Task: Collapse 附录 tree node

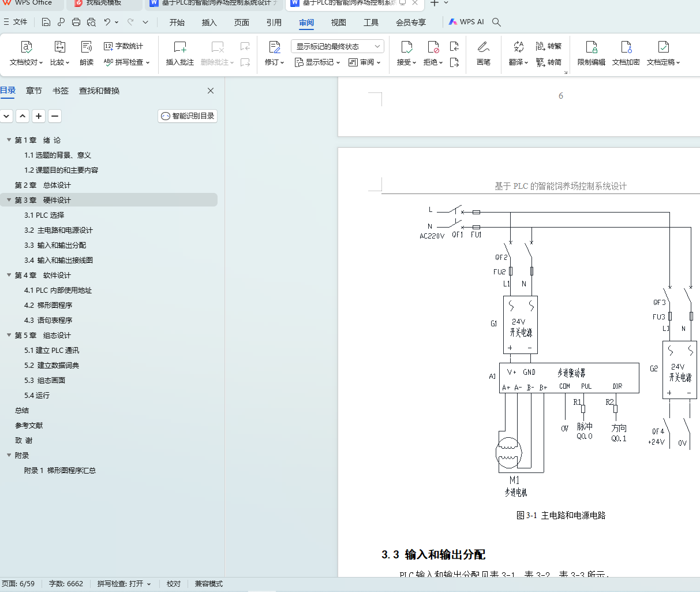Action: point(9,455)
